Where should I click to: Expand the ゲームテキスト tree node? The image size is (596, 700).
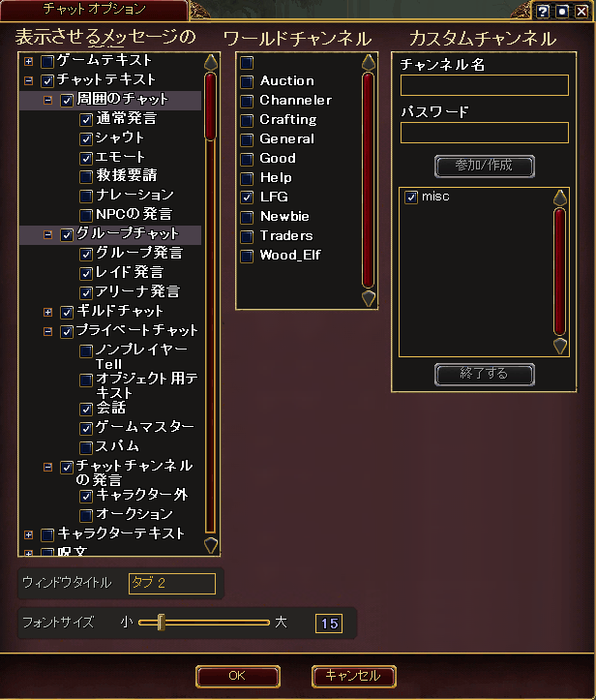(x=29, y=61)
